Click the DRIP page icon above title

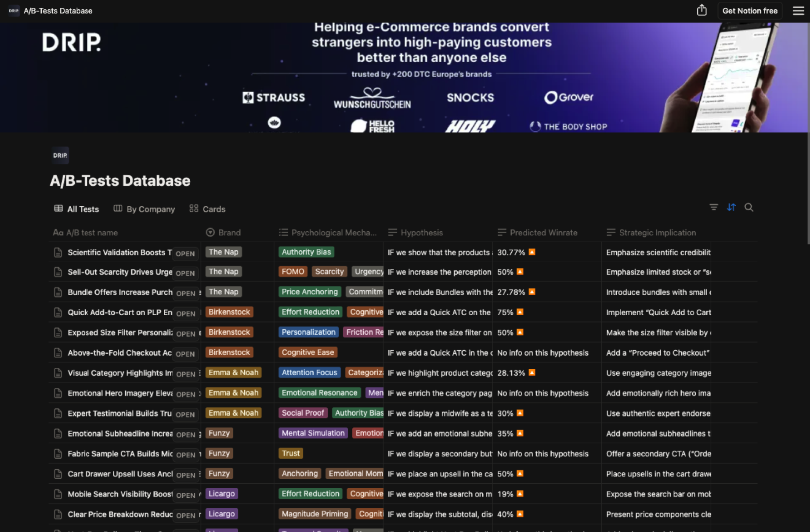click(60, 155)
